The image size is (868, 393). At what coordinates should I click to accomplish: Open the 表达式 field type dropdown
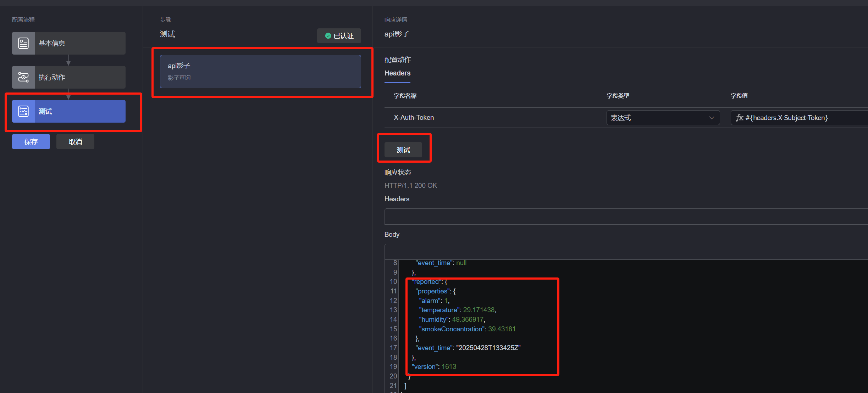coord(662,118)
